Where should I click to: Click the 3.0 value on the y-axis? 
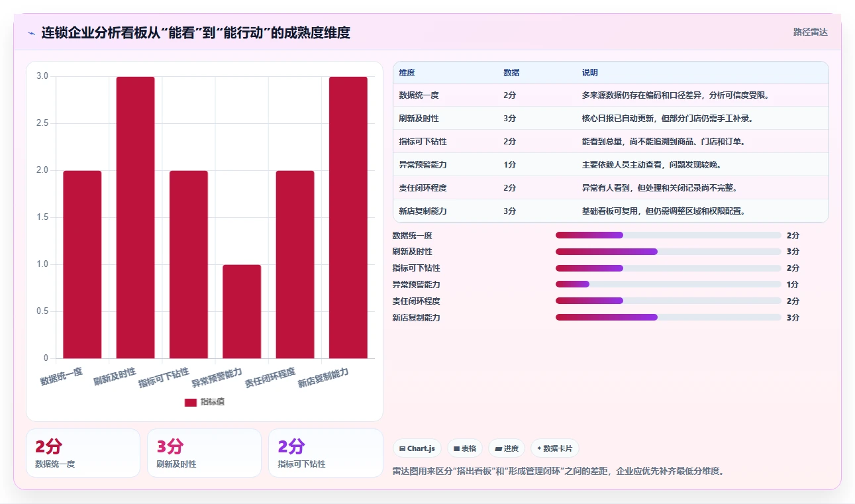[42, 76]
